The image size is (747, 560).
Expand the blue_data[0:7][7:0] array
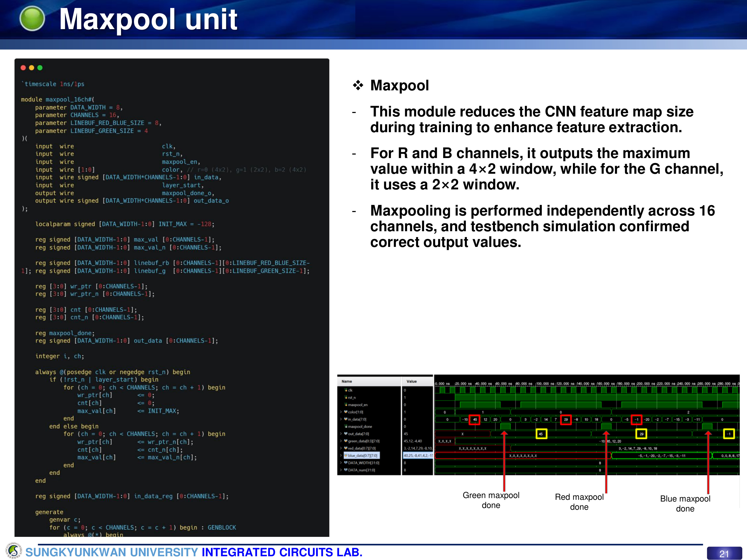coord(341,455)
